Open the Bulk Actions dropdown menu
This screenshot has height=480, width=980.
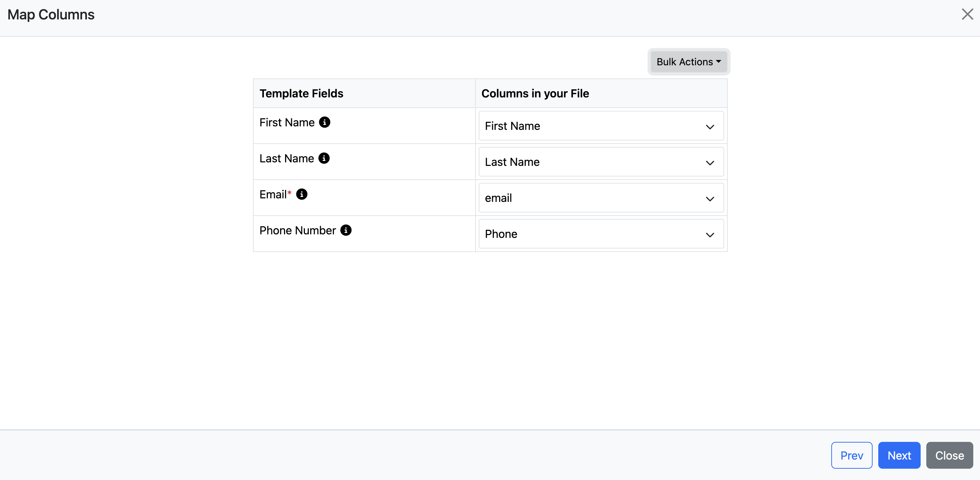coord(689,61)
